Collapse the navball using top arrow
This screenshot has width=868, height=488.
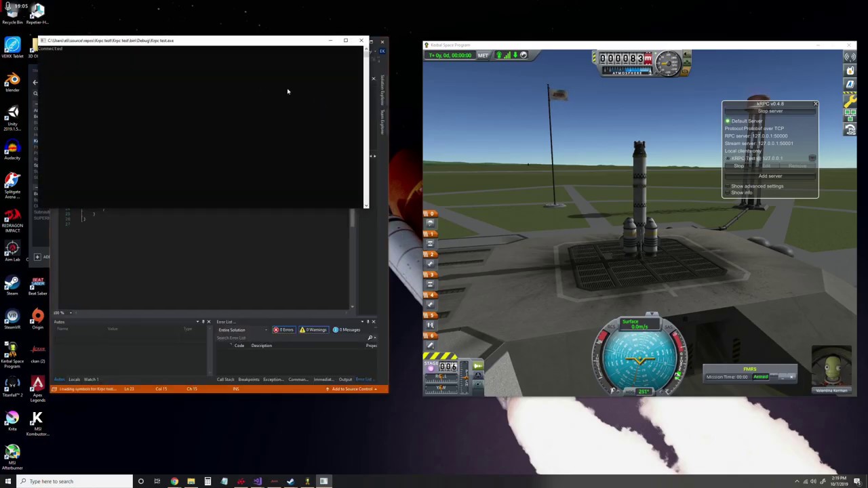pyautogui.click(x=652, y=314)
